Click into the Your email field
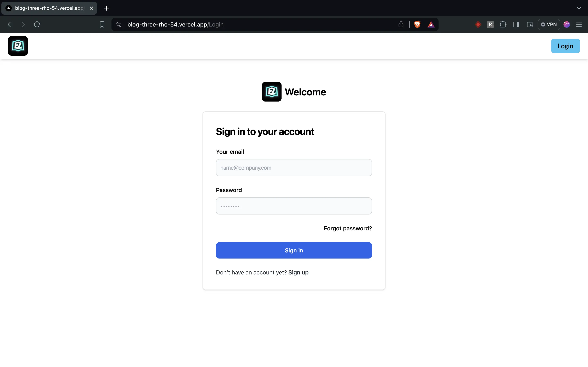The height and width of the screenshot is (367, 588). tap(294, 168)
